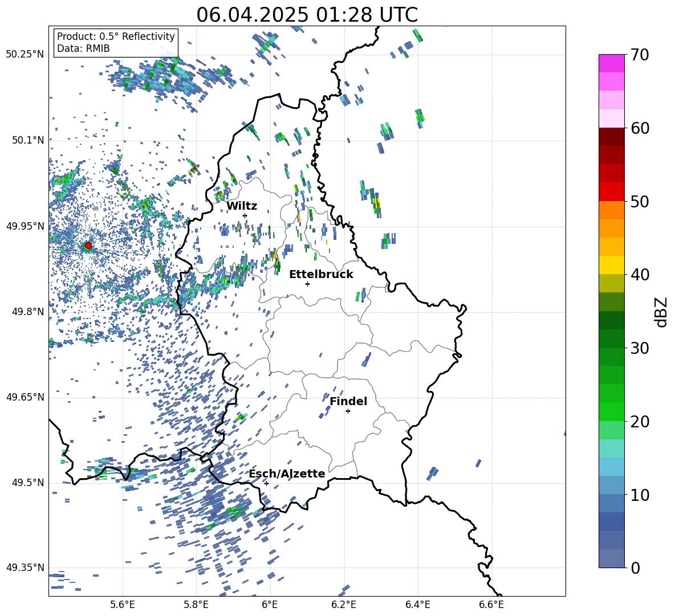Click the 70 colorbar tick label
Image resolution: width=675 pixels, height=616 pixels.
(639, 55)
